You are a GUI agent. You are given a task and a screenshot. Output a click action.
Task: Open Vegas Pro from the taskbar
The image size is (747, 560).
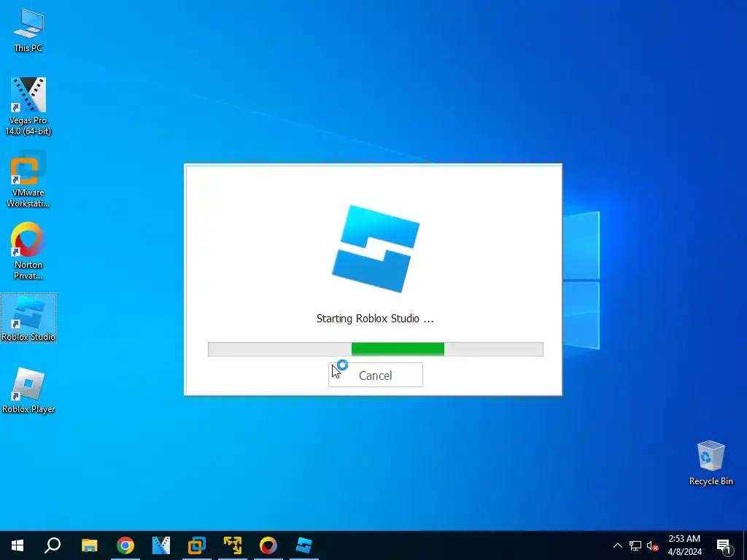pyautogui.click(x=161, y=545)
